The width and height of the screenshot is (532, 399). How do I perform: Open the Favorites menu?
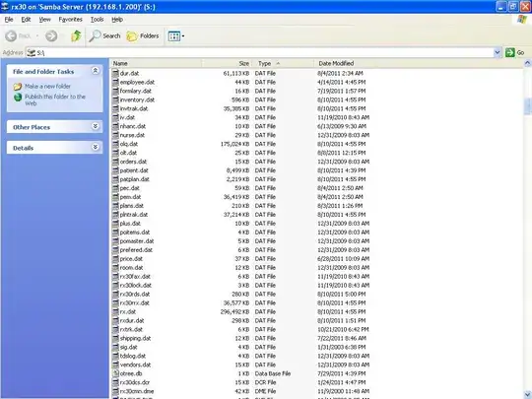(70, 20)
